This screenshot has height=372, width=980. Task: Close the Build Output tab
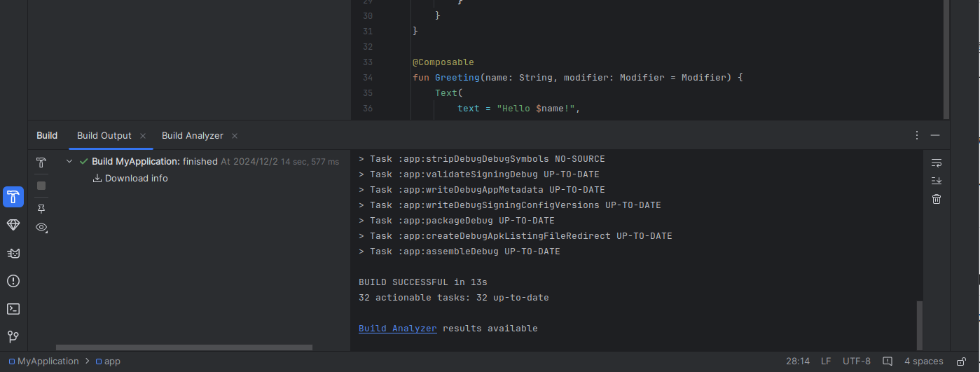143,136
